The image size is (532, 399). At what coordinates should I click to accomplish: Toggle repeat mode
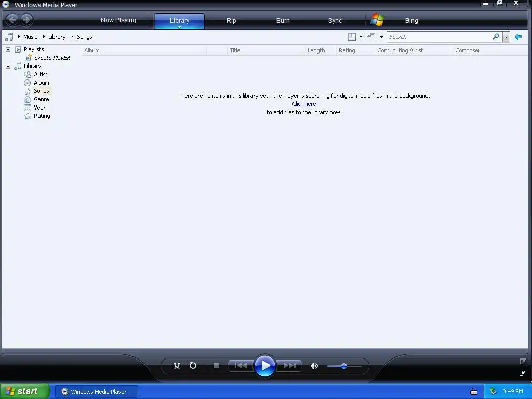[193, 365]
